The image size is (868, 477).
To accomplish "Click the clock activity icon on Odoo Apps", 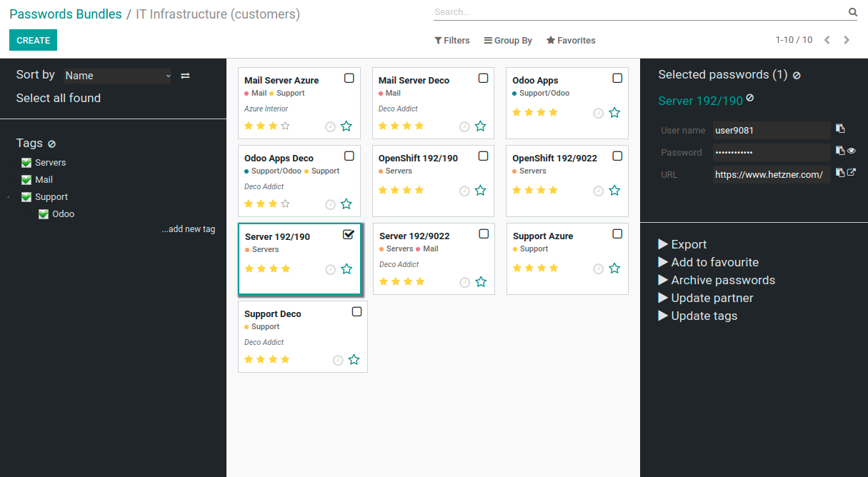I will pos(599,113).
